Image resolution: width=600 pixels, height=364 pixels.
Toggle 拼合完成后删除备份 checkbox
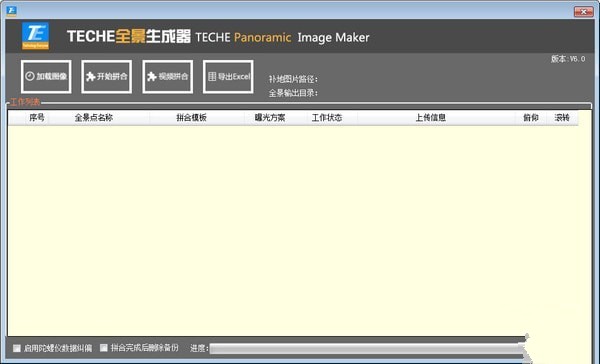tap(104, 348)
